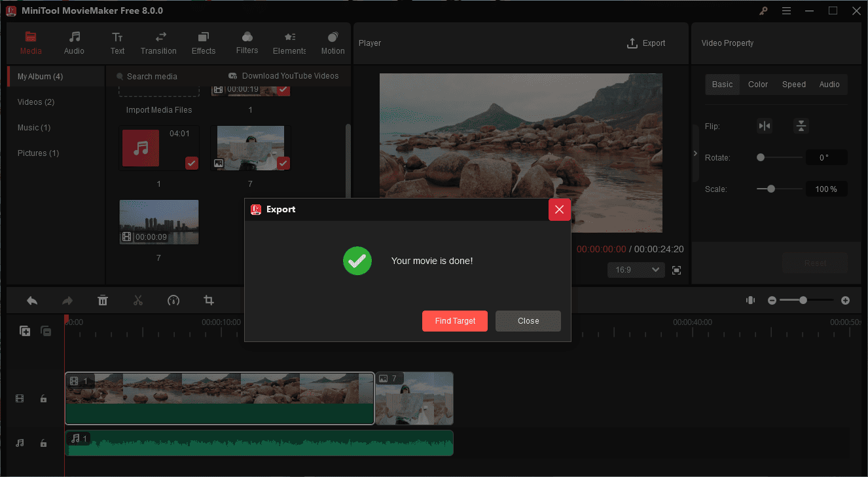Click the Crop tool icon

[209, 301]
